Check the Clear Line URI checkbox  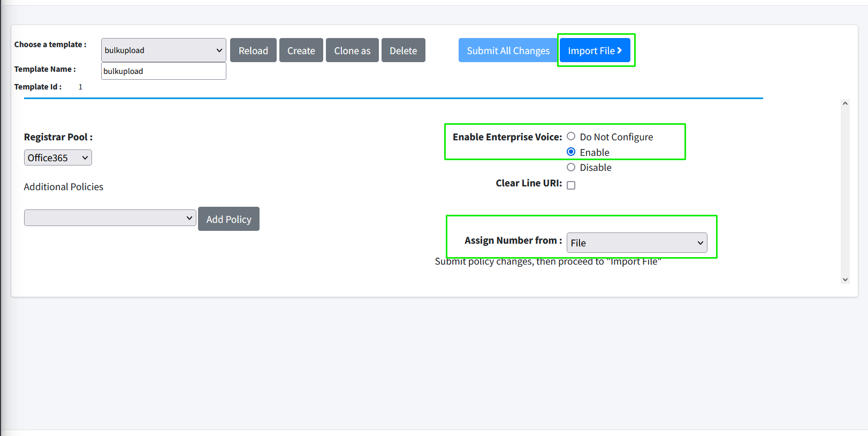click(x=571, y=185)
